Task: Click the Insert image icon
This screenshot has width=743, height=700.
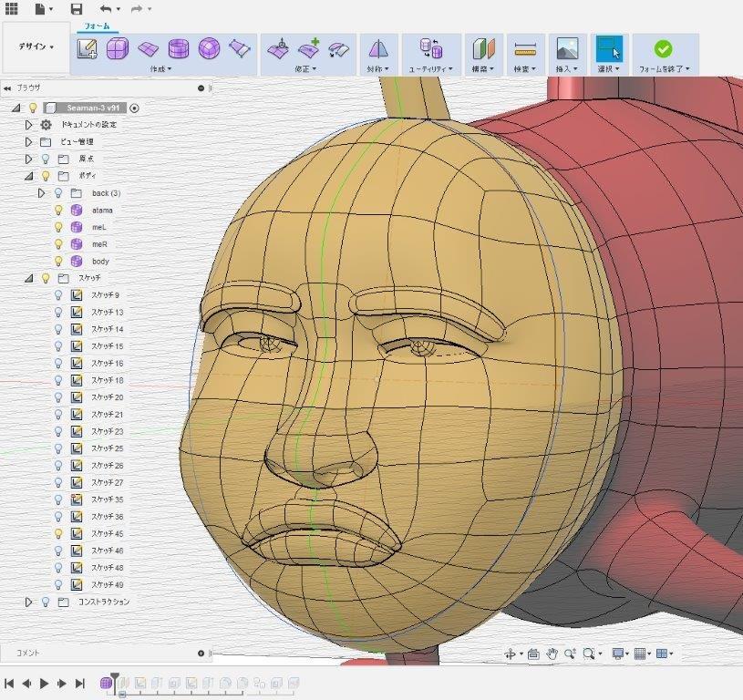Action: 567,49
